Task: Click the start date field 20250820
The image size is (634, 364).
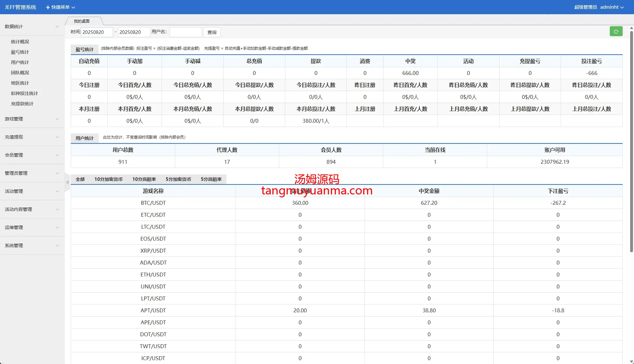Action: [96, 32]
